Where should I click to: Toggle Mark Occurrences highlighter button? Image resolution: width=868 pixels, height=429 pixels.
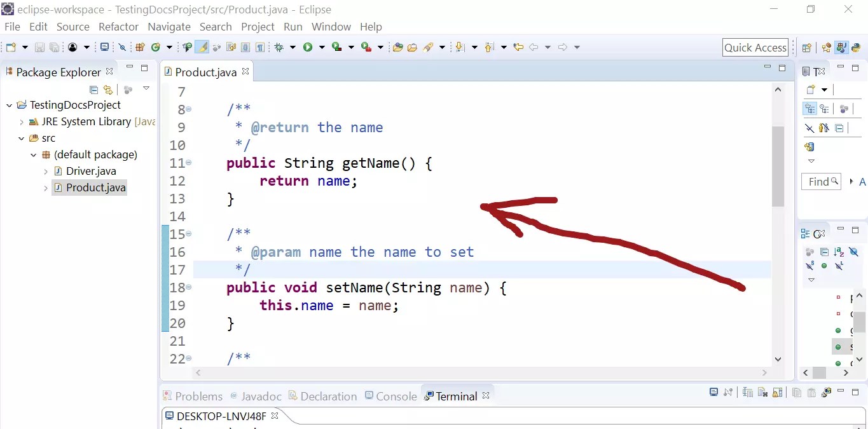pyautogui.click(x=202, y=47)
